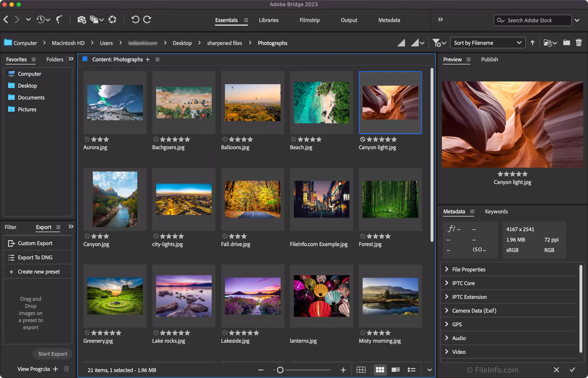
Task: Click the Start Export button
Action: tap(52, 353)
